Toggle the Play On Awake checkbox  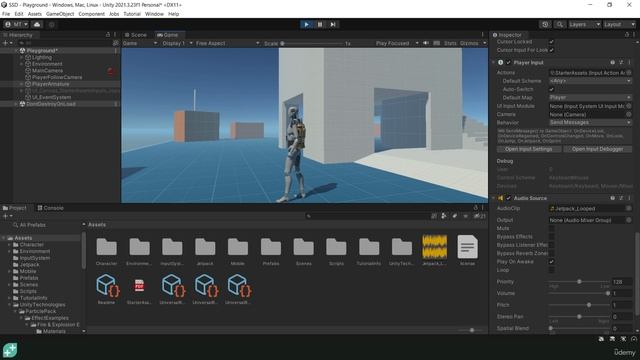click(551, 262)
